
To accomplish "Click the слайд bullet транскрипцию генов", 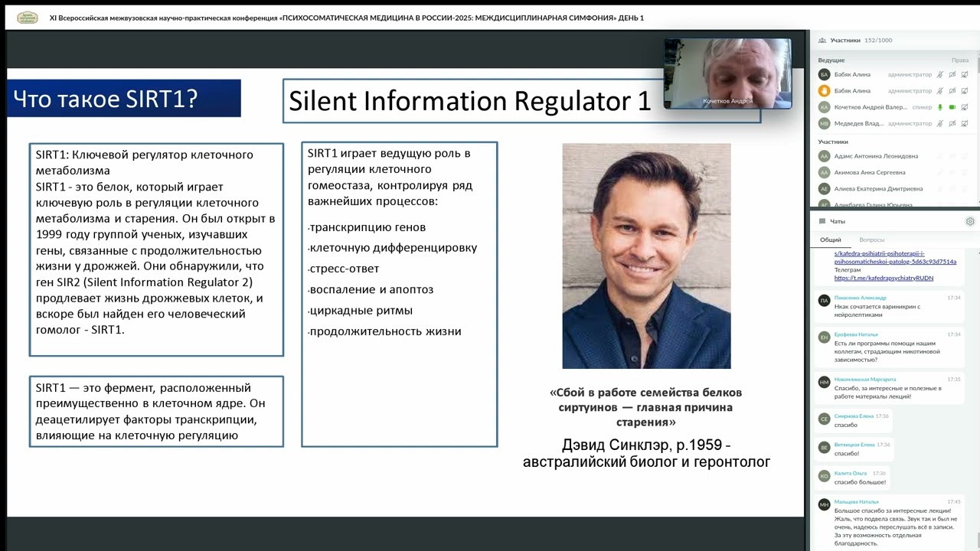I will (x=367, y=227).
